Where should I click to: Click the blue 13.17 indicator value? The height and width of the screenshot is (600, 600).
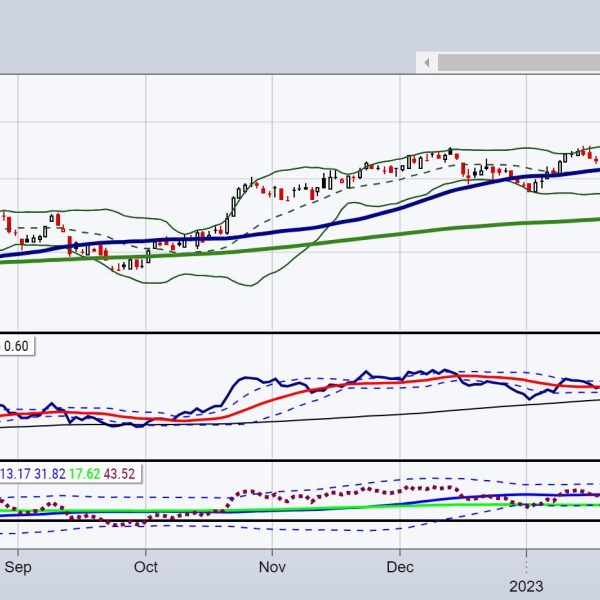tap(14, 473)
